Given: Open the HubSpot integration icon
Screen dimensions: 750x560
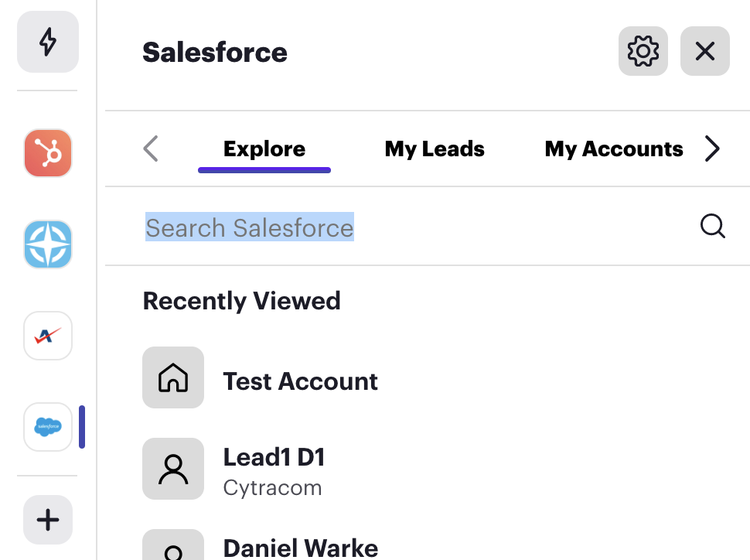Looking at the screenshot, I should tap(48, 153).
